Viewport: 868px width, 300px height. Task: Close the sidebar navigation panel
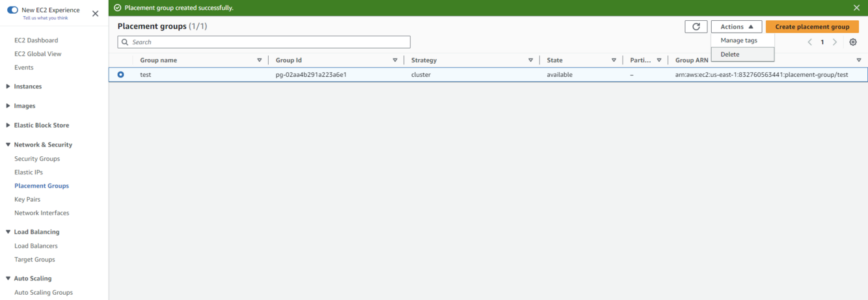[96, 13]
